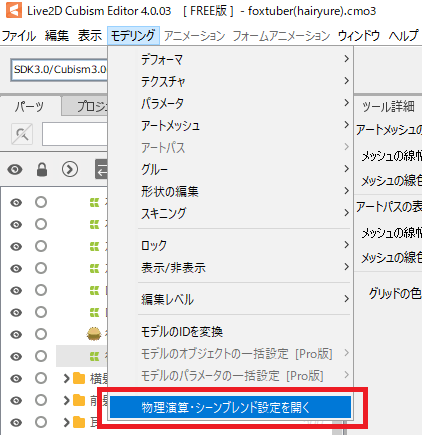
Task: Expand the 編集レベル submenu arrow
Action: pyautogui.click(x=347, y=299)
